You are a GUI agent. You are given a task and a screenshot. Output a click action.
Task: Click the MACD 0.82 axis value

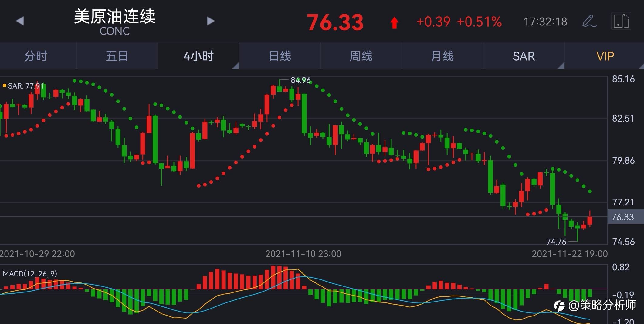pyautogui.click(x=621, y=267)
